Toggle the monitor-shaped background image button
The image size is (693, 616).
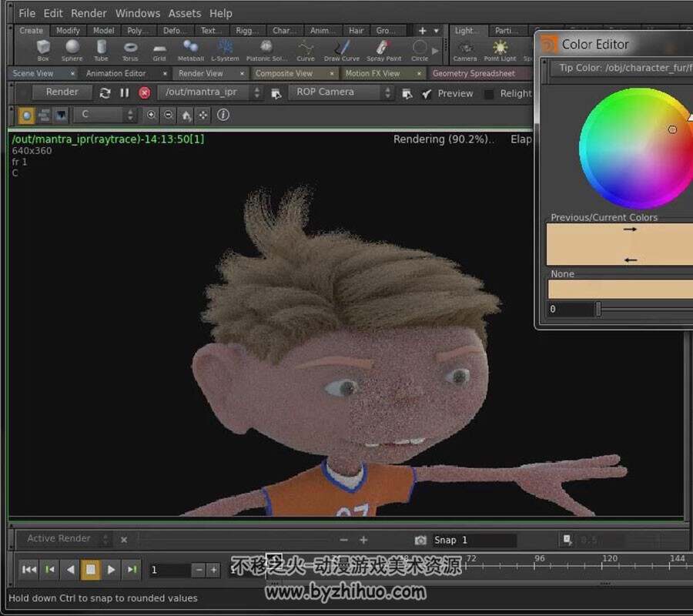61,115
